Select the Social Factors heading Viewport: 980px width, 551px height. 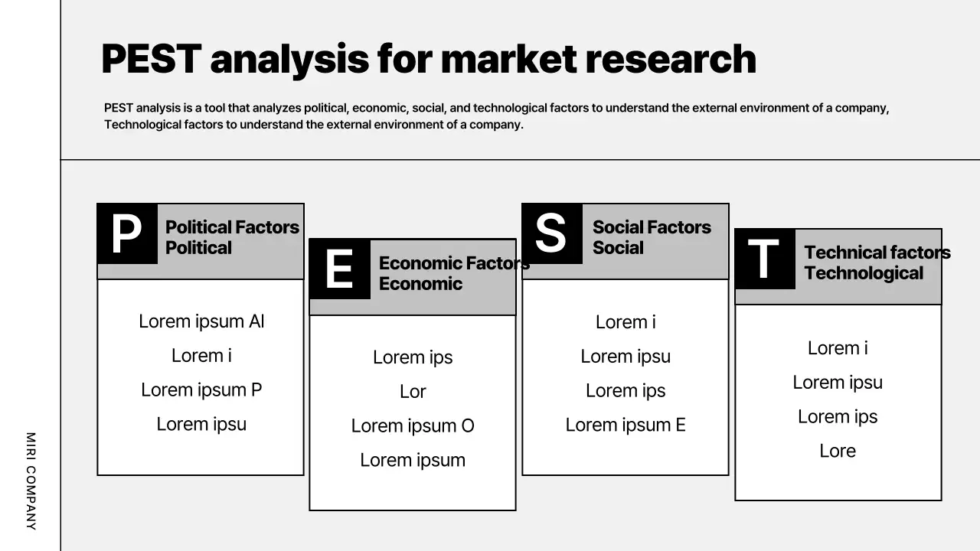pos(651,237)
